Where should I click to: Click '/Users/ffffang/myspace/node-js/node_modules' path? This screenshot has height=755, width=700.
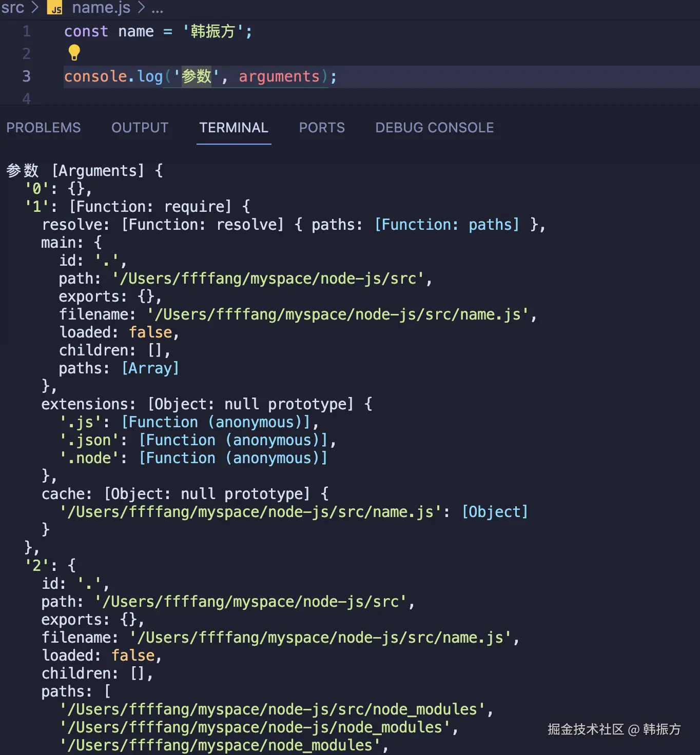(255, 727)
